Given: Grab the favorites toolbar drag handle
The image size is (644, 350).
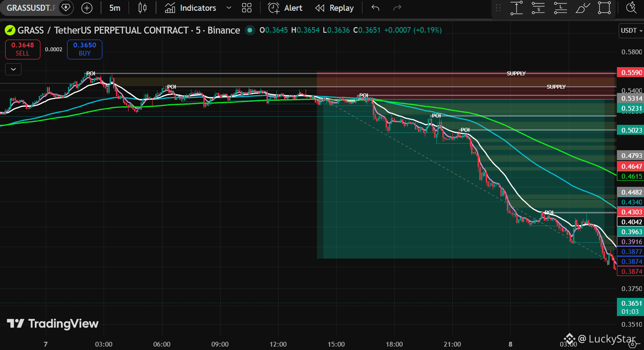Looking at the screenshot, I should pyautogui.click(x=498, y=8).
